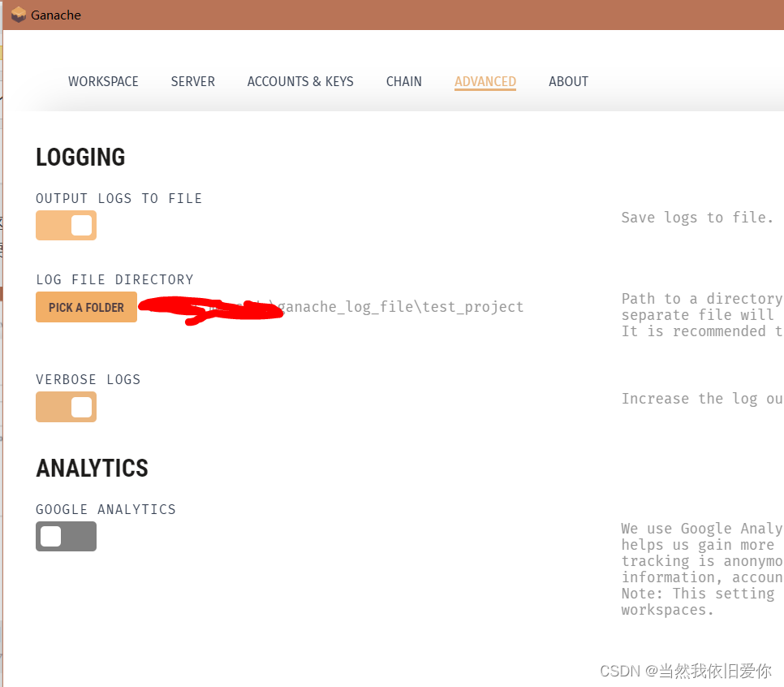Viewport: 784px width, 687px height.
Task: Click the Ganache logo icon in the title bar
Action: click(19, 15)
